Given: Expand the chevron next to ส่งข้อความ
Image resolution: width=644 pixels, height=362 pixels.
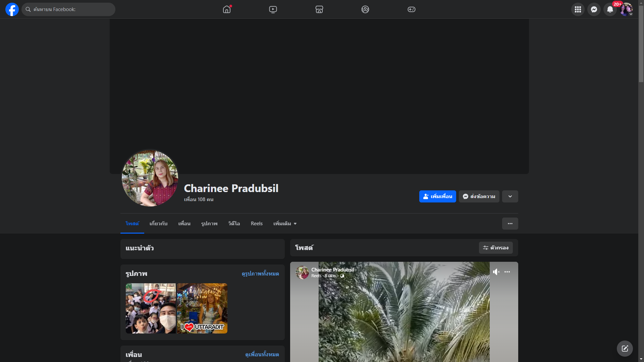Looking at the screenshot, I should 510,196.
